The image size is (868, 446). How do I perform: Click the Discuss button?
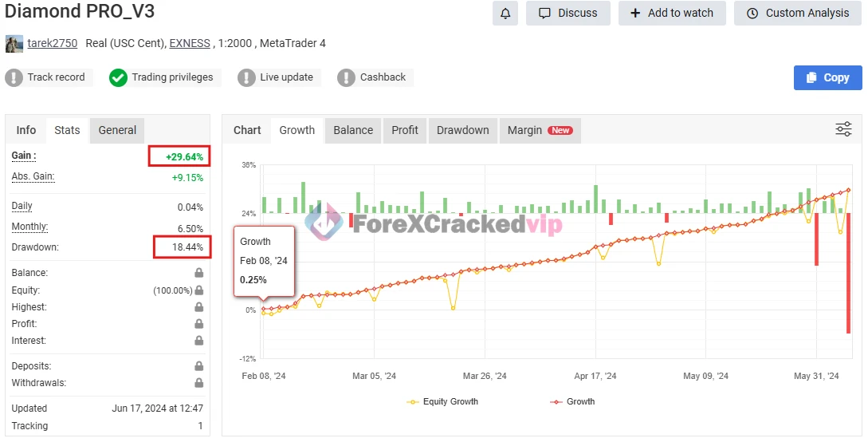pyautogui.click(x=568, y=13)
